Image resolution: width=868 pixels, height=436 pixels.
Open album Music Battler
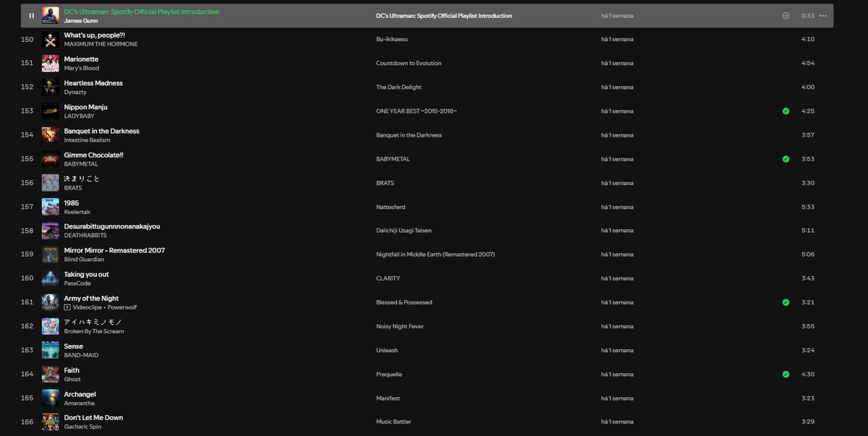point(393,422)
